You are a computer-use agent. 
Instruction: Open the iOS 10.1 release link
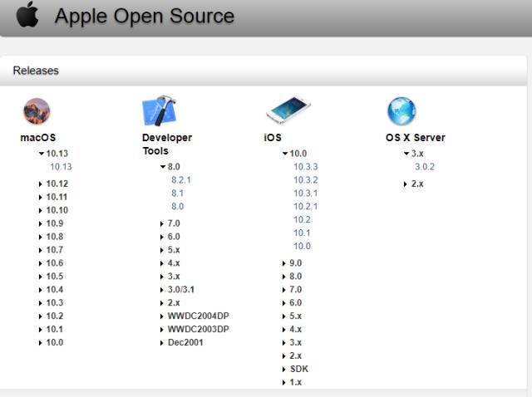(302, 233)
